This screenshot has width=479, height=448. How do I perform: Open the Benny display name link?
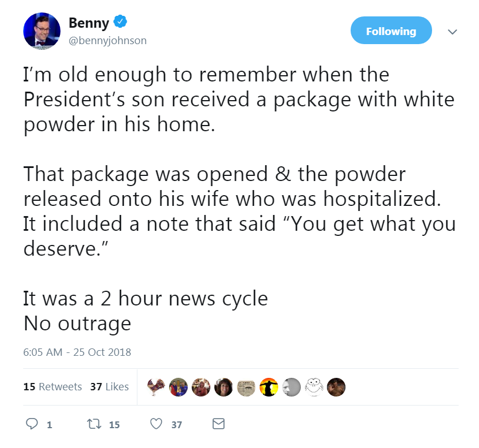(x=89, y=23)
